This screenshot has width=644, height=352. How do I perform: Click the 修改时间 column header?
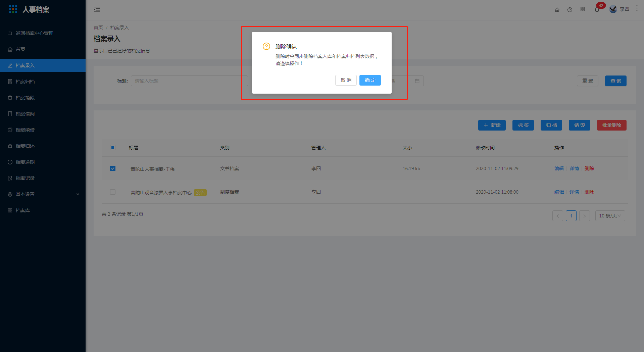coord(485,148)
